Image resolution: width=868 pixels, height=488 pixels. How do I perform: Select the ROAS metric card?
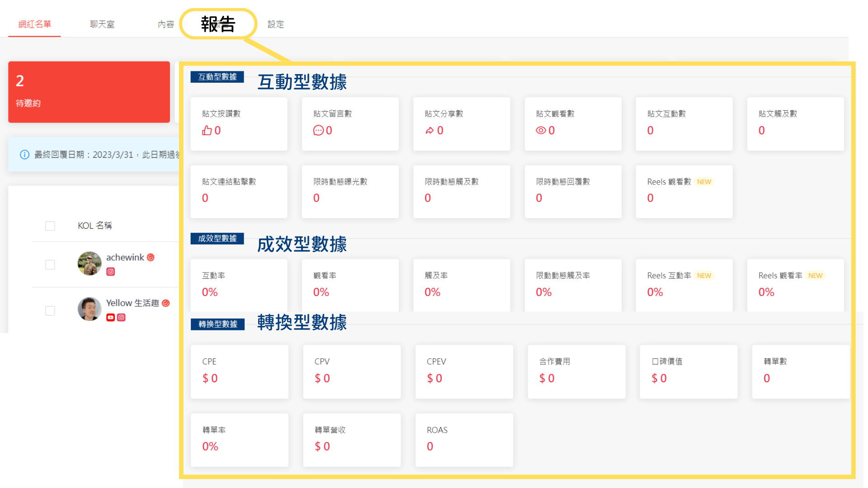tap(464, 440)
